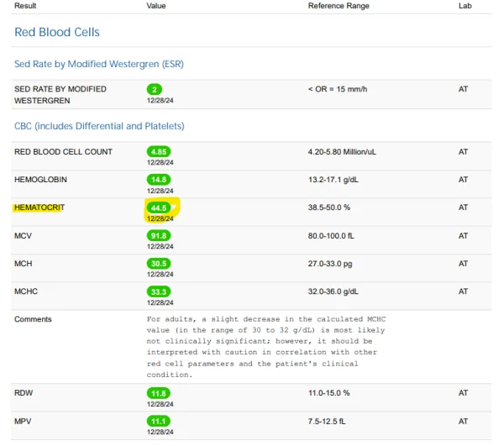The height and width of the screenshot is (446, 504).
Task: Click the green 4.85 red blood cell value badge
Action: (x=158, y=152)
